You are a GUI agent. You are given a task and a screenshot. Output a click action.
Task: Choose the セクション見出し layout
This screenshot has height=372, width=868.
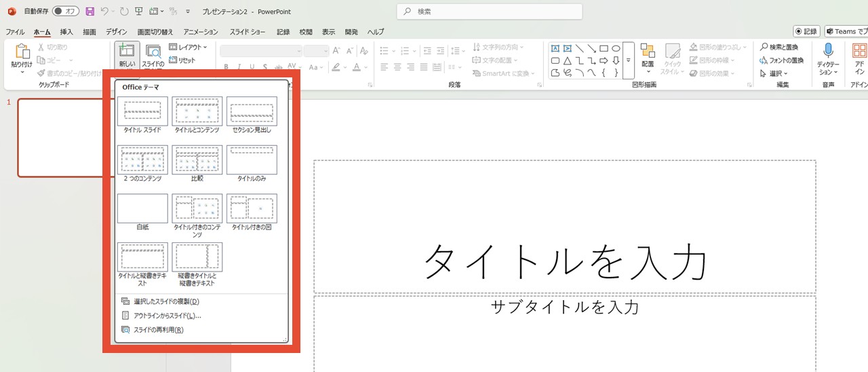tap(252, 115)
